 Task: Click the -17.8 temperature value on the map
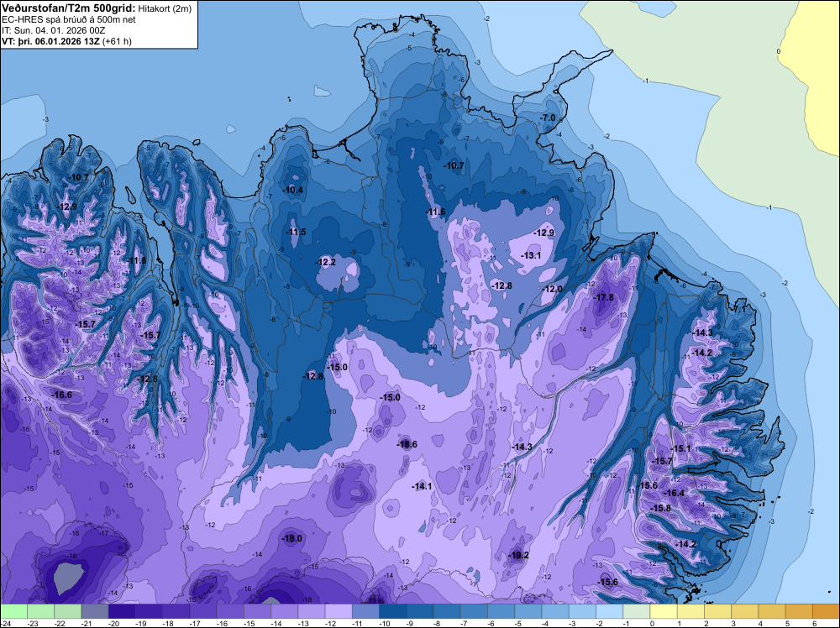tap(604, 297)
